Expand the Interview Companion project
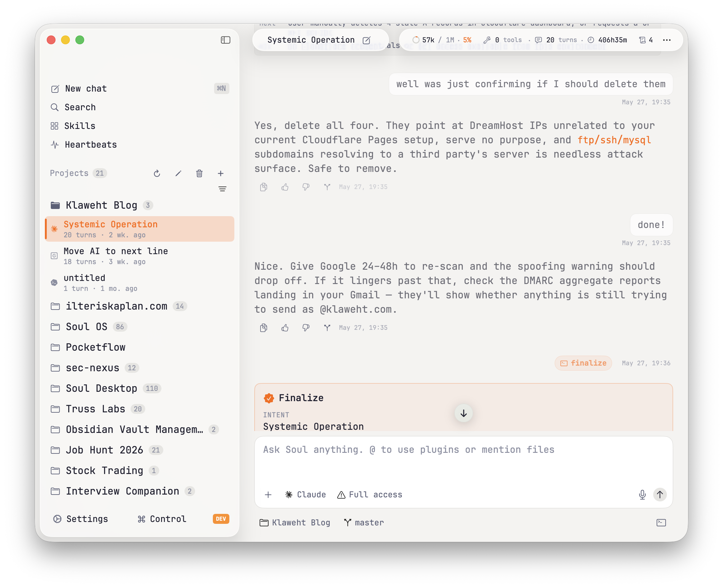This screenshot has height=588, width=723. coord(140,491)
